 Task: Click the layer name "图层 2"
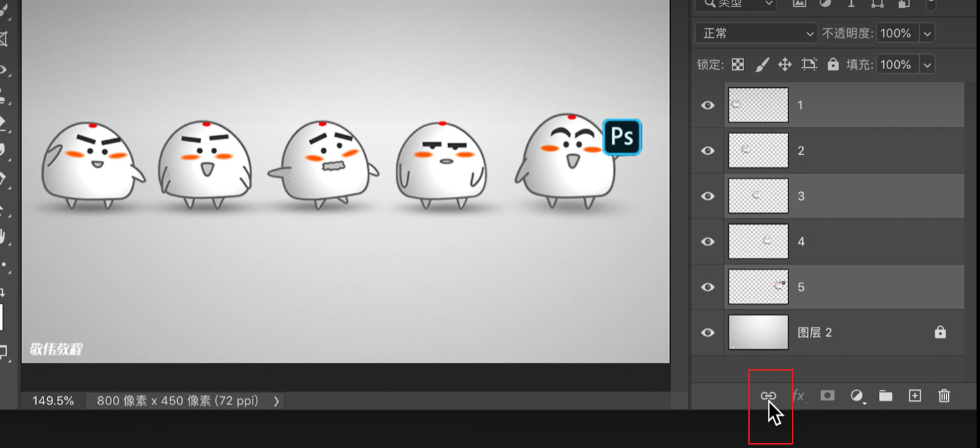point(815,333)
